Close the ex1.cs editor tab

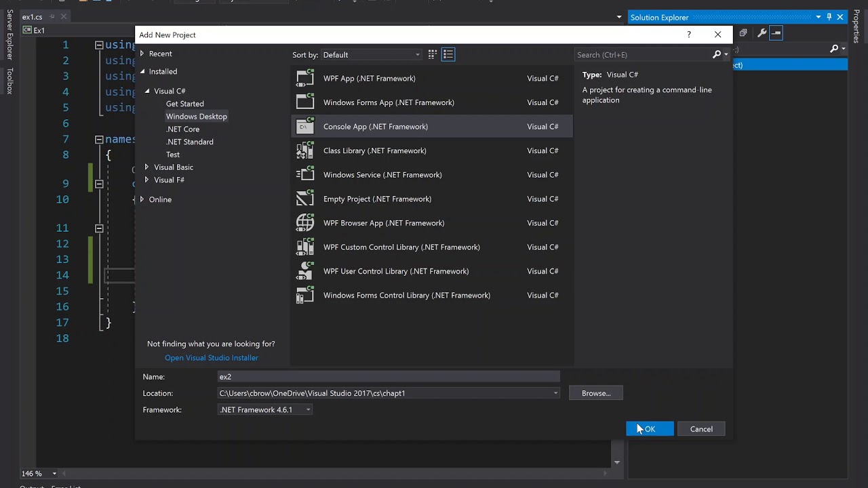[x=62, y=17]
